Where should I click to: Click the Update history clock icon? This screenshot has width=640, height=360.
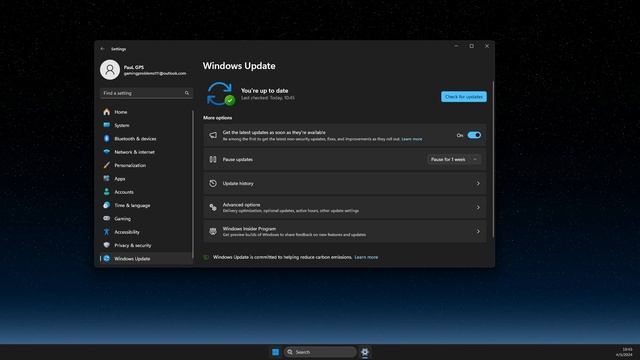(x=213, y=183)
